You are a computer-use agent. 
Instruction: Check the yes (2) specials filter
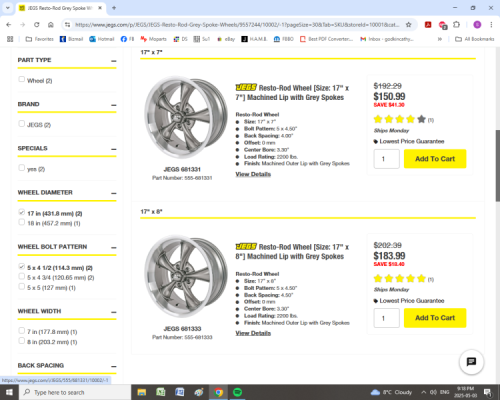click(x=22, y=168)
